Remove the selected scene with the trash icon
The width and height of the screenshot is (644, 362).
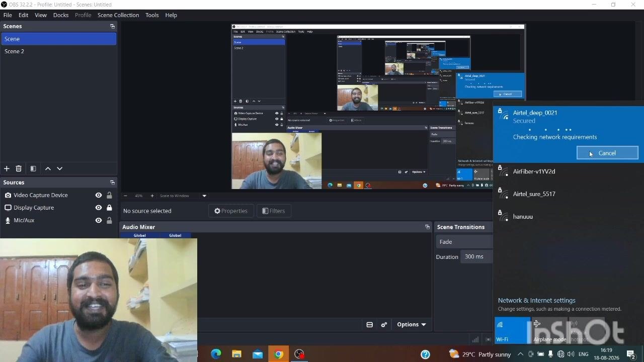click(x=19, y=169)
